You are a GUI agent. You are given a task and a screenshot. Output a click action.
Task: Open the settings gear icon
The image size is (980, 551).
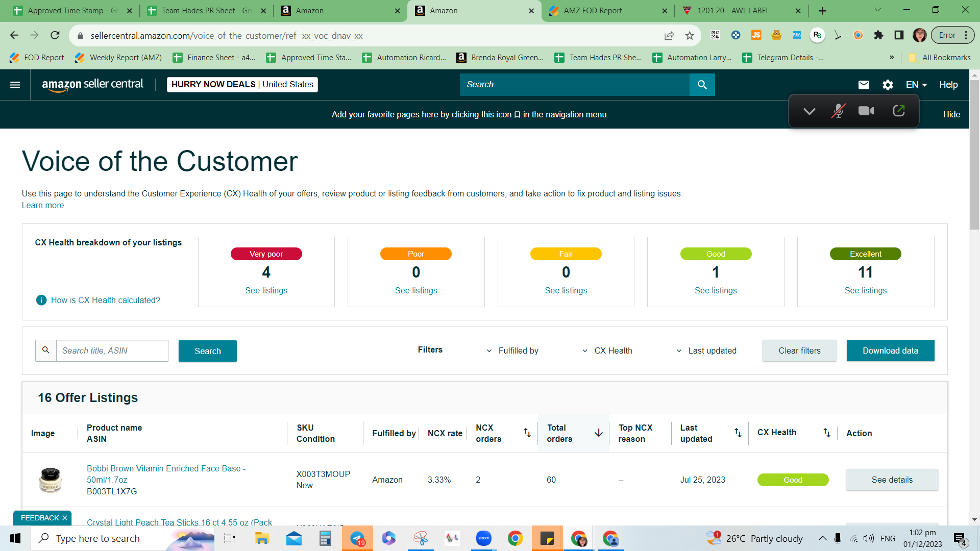click(888, 85)
